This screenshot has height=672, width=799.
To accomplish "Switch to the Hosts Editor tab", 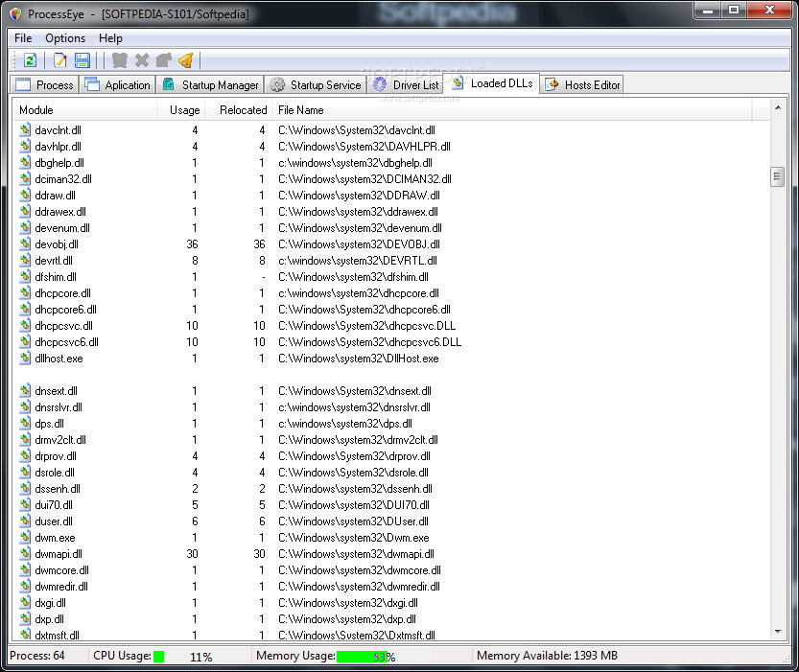I will [x=582, y=85].
